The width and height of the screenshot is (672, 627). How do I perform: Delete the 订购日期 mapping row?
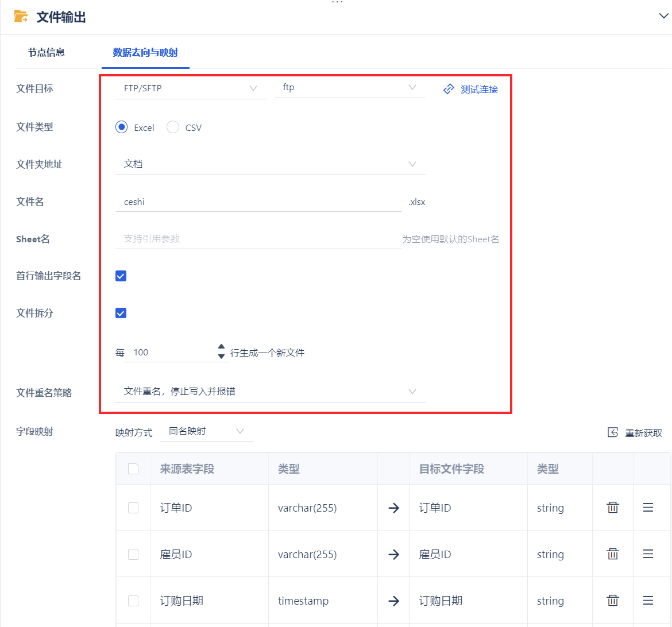[x=613, y=600]
